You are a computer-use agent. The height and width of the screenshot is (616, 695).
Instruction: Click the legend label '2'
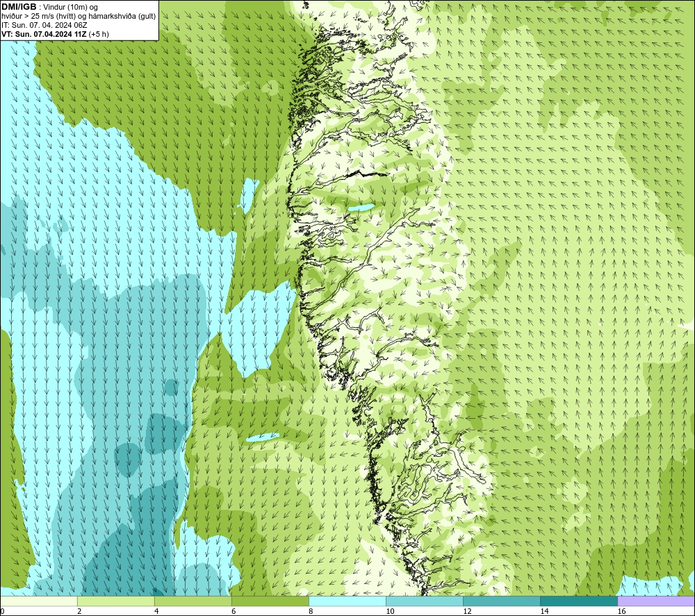tap(79, 612)
